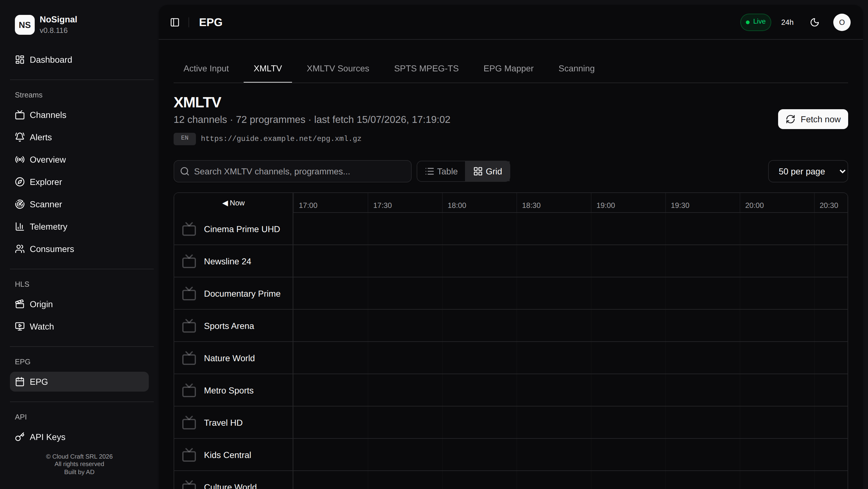The width and height of the screenshot is (868, 489).
Task: Click Newsline 24 TV icon
Action: coord(189,261)
